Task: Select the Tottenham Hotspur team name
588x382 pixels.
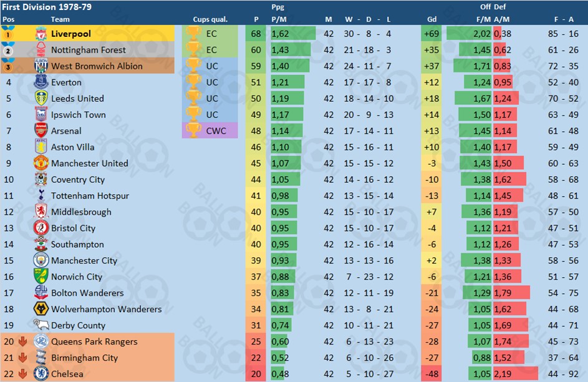Action: pos(90,195)
